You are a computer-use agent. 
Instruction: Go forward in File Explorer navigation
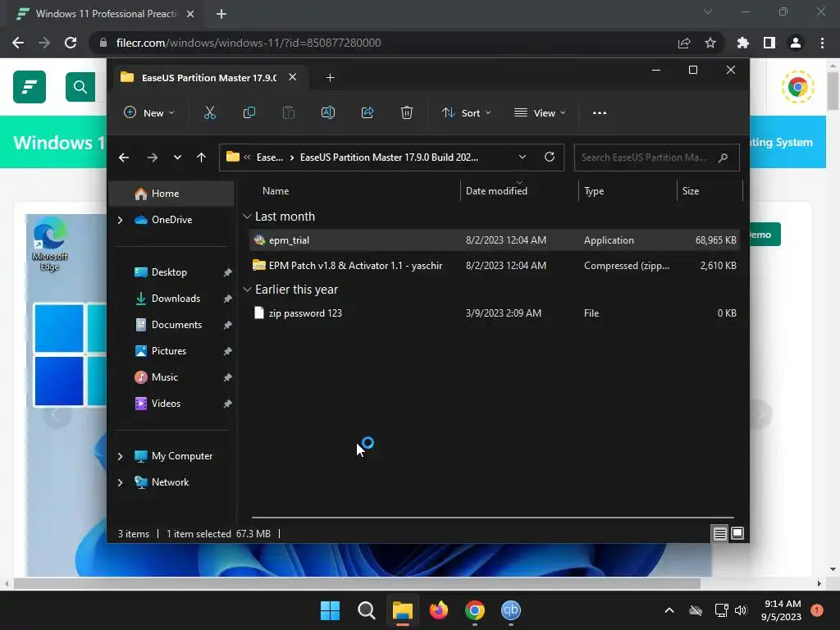point(152,157)
